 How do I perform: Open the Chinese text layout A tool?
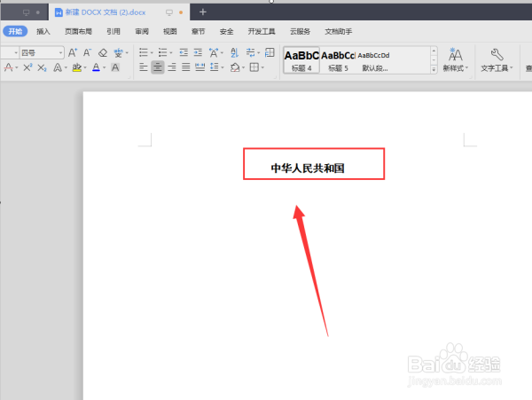214,52
